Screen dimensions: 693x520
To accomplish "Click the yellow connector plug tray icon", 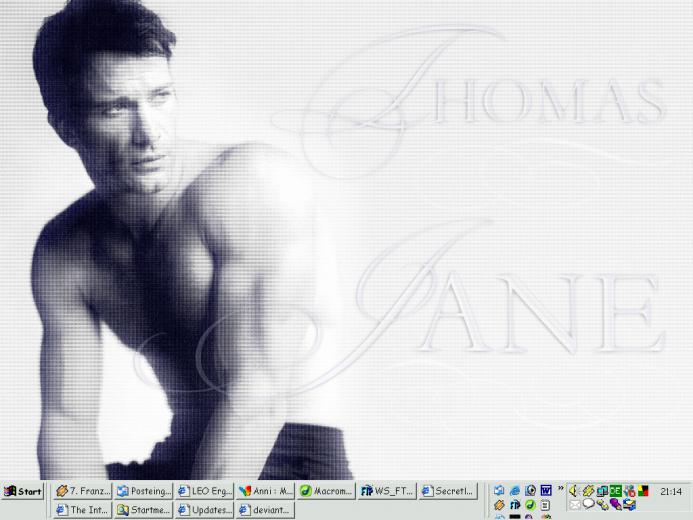I will pyautogui.click(x=602, y=505).
